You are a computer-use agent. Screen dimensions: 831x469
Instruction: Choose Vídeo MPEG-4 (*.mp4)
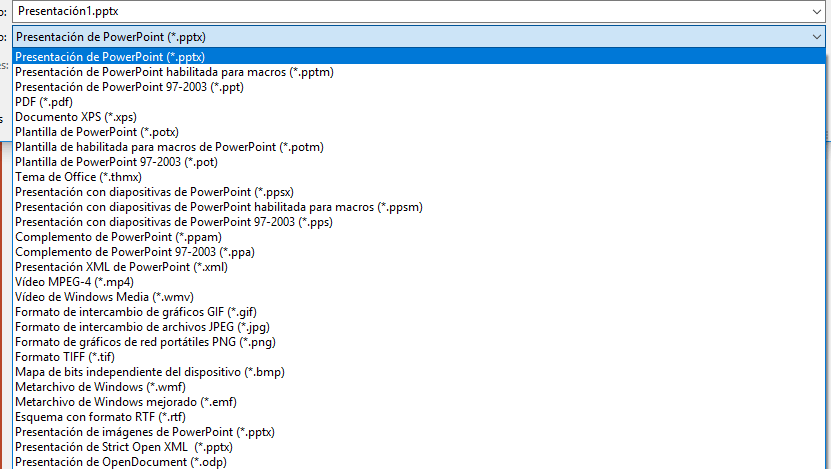[419, 282]
